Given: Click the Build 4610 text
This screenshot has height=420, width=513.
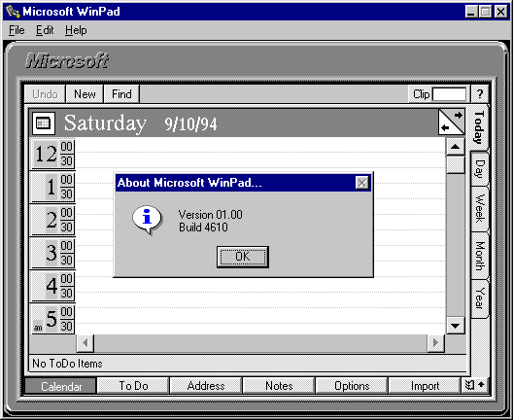Looking at the screenshot, I should pyautogui.click(x=203, y=227).
